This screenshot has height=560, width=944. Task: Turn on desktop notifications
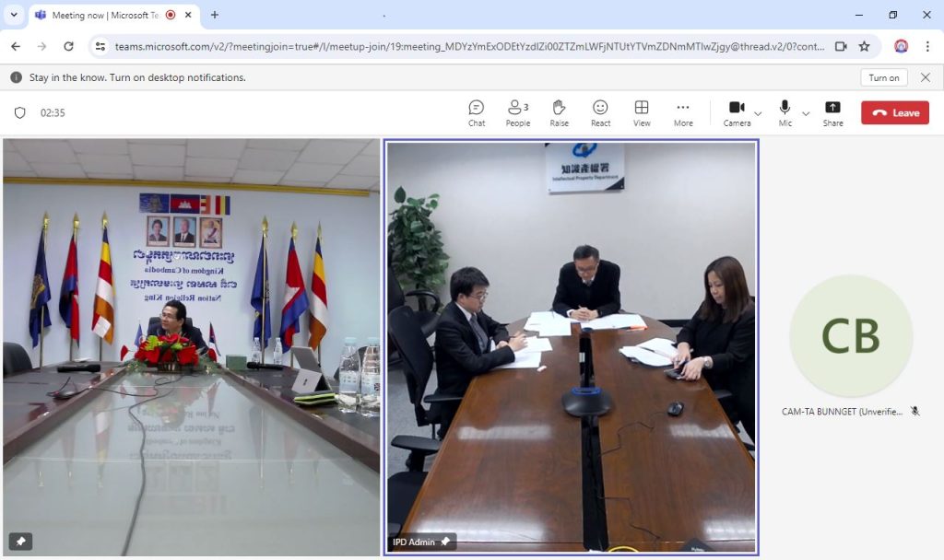pos(883,77)
